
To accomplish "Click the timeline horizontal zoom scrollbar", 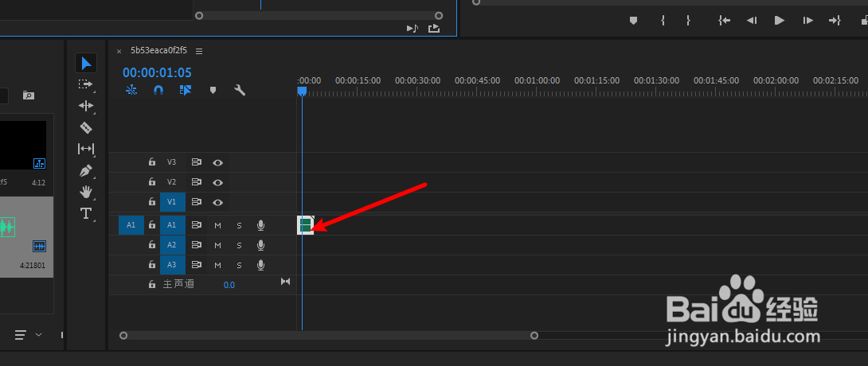I will 328,336.
